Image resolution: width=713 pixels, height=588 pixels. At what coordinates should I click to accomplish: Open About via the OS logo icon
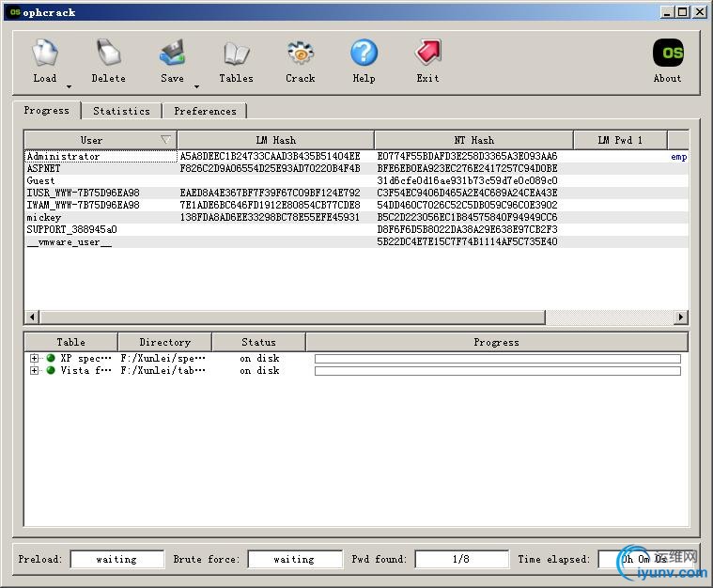[x=668, y=53]
